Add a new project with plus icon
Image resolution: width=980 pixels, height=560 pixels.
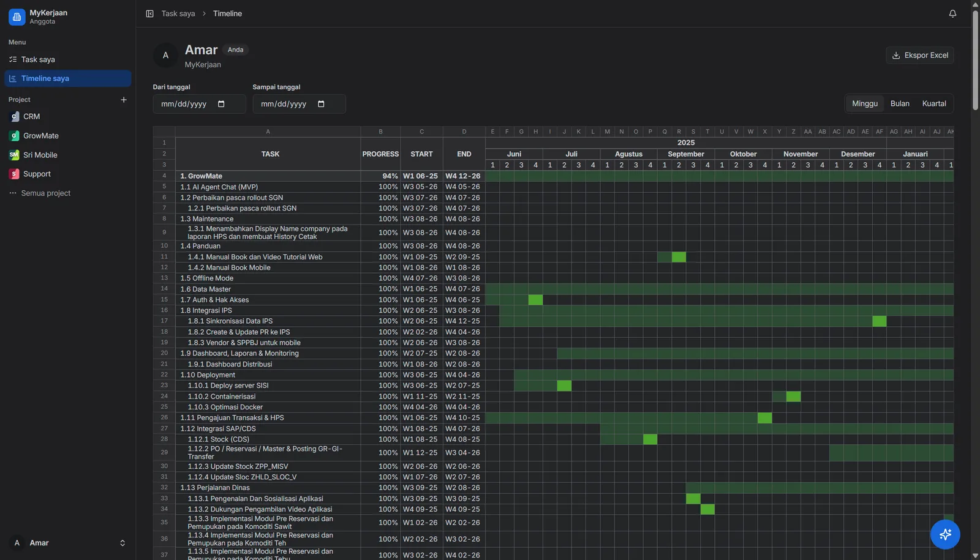[x=124, y=100]
